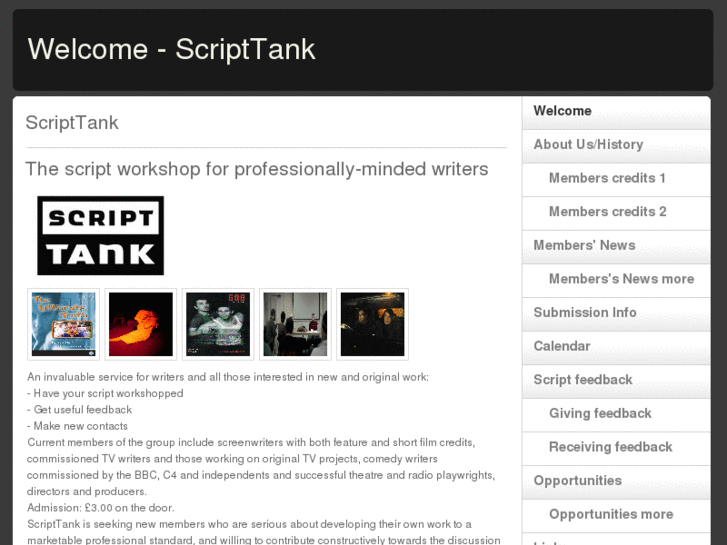Click 'Make new contacts' line

[x=77, y=426]
